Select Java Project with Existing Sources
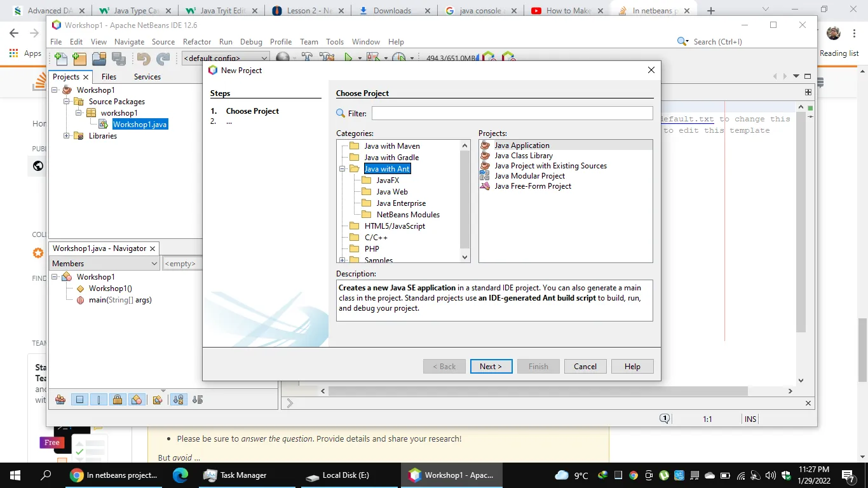Screen dimensions: 868x488 [x=550, y=166]
